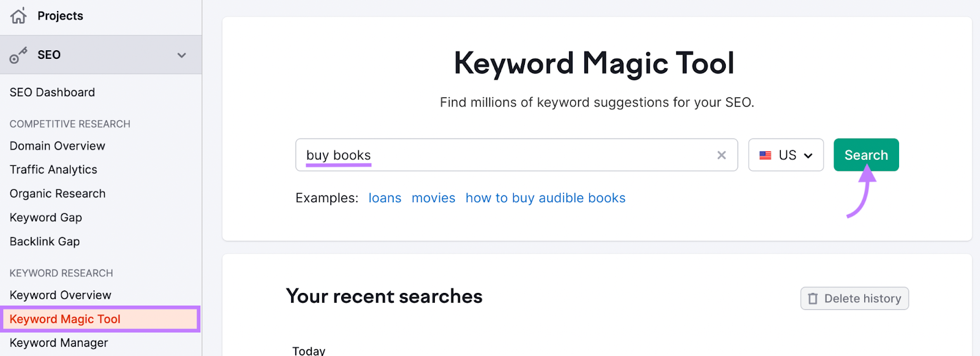Open Domain Overview
Screen dimensions: 980x356
(57, 146)
